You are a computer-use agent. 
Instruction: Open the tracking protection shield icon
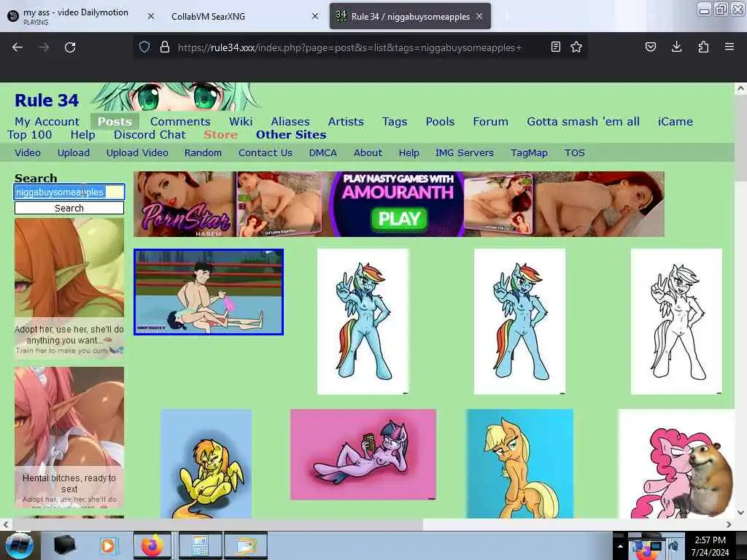pyautogui.click(x=144, y=47)
